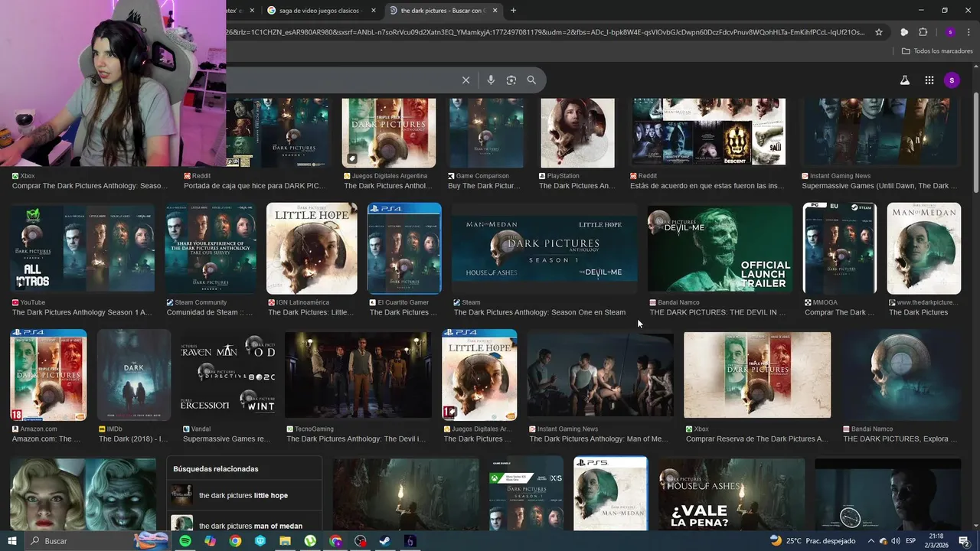The image size is (980, 551).
Task: Open the notification center with 2 alerts
Action: 964,541
